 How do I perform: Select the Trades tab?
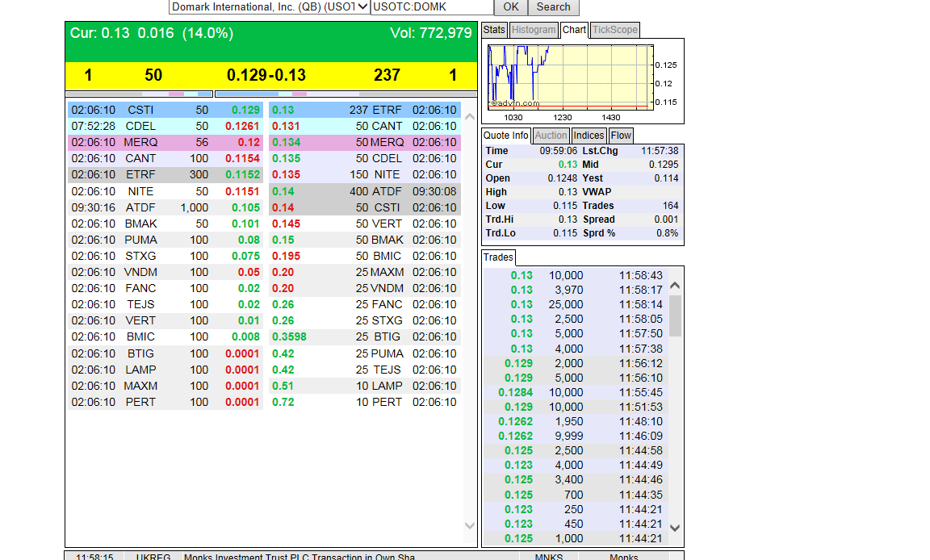click(498, 257)
